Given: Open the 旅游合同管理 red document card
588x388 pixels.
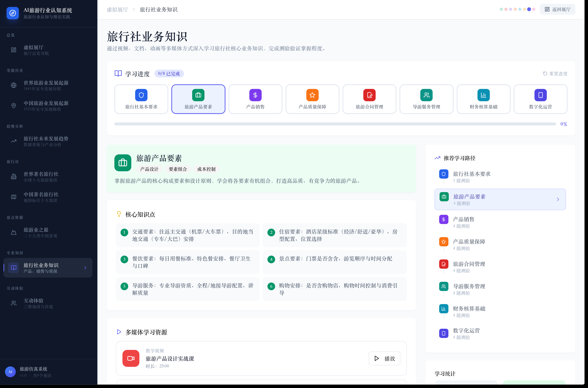Looking at the screenshot, I should (369, 99).
